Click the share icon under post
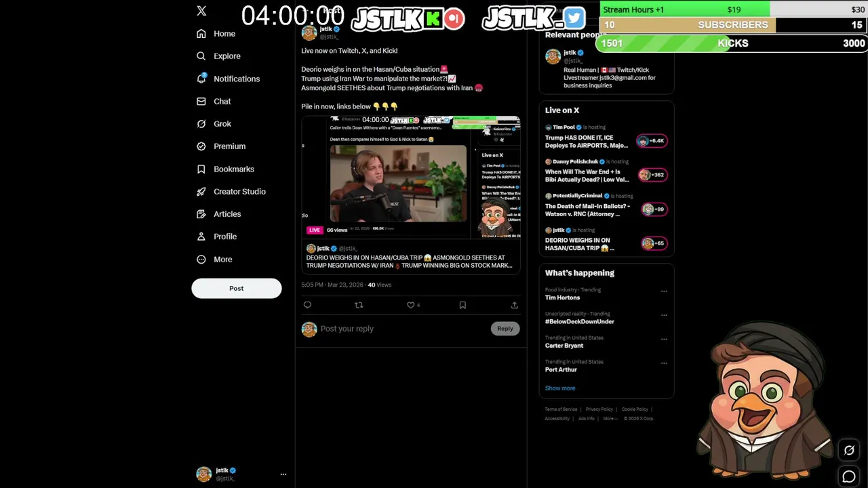868x488 pixels. click(514, 305)
